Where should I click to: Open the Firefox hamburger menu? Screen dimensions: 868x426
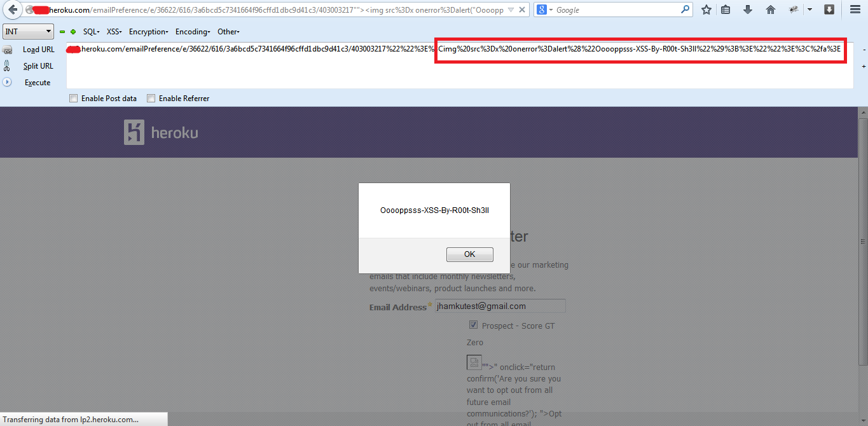point(855,10)
